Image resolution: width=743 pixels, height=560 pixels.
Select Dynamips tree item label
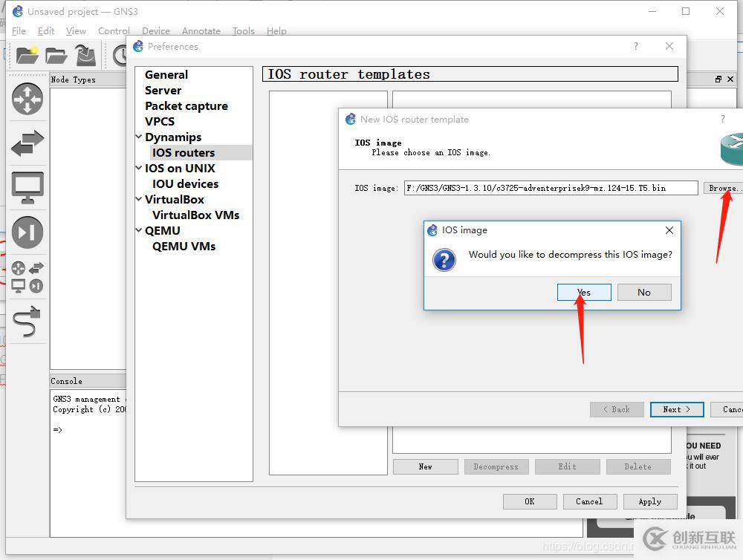point(173,137)
